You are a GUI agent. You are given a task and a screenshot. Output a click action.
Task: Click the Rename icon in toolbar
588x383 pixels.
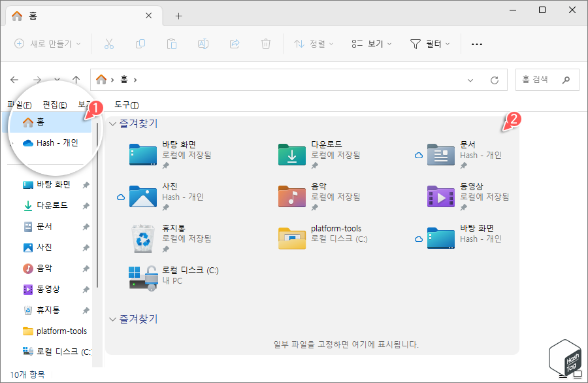(203, 44)
